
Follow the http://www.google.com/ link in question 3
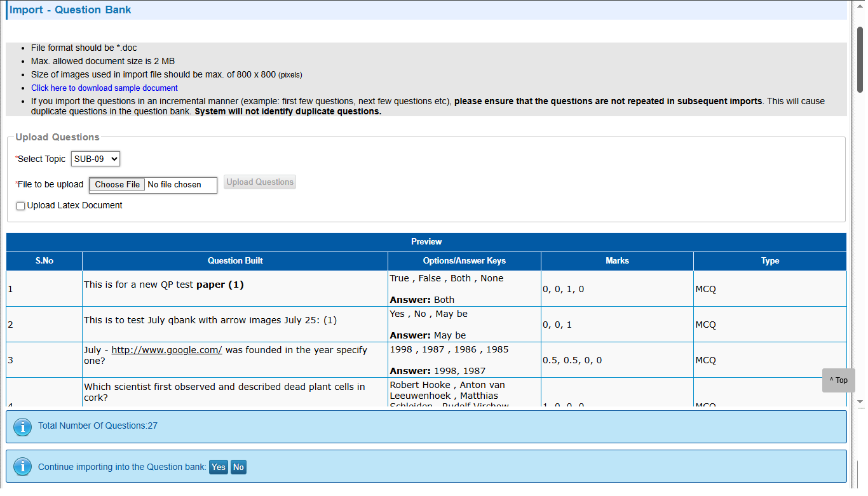[166, 350]
